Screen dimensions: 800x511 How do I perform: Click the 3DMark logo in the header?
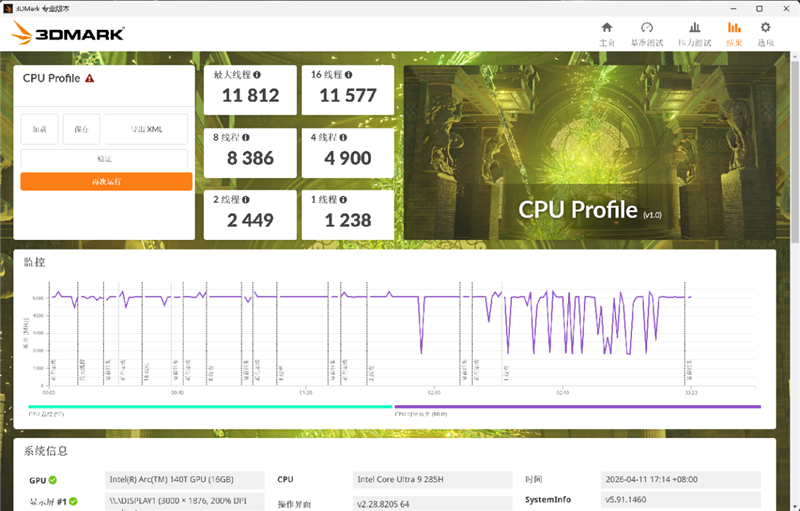(68, 33)
